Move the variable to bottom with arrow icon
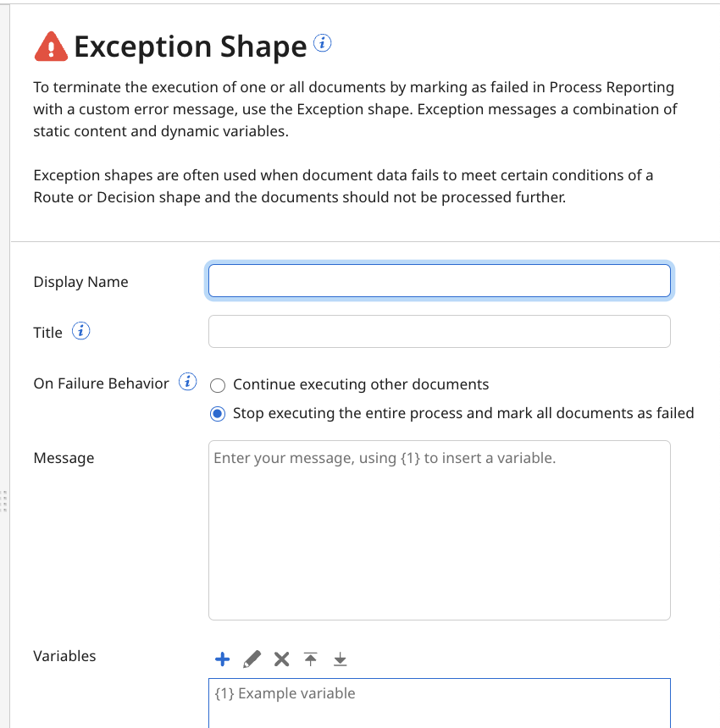The width and height of the screenshot is (720, 728). (x=340, y=658)
